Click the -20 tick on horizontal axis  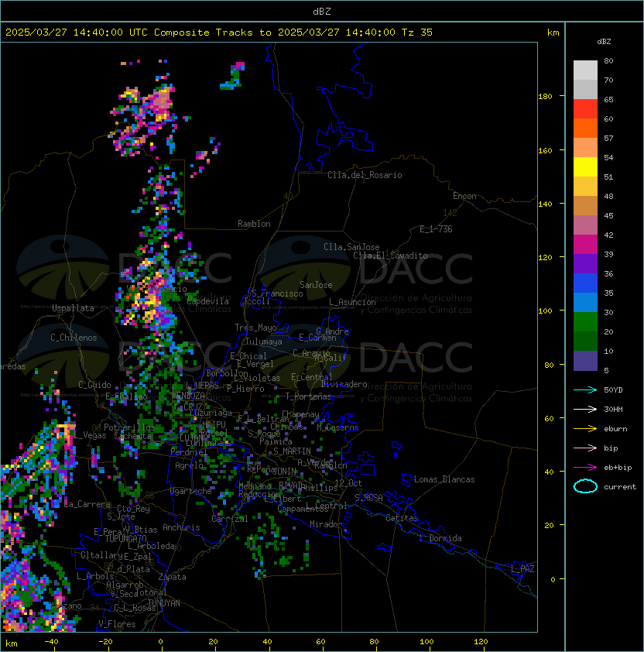click(105, 642)
